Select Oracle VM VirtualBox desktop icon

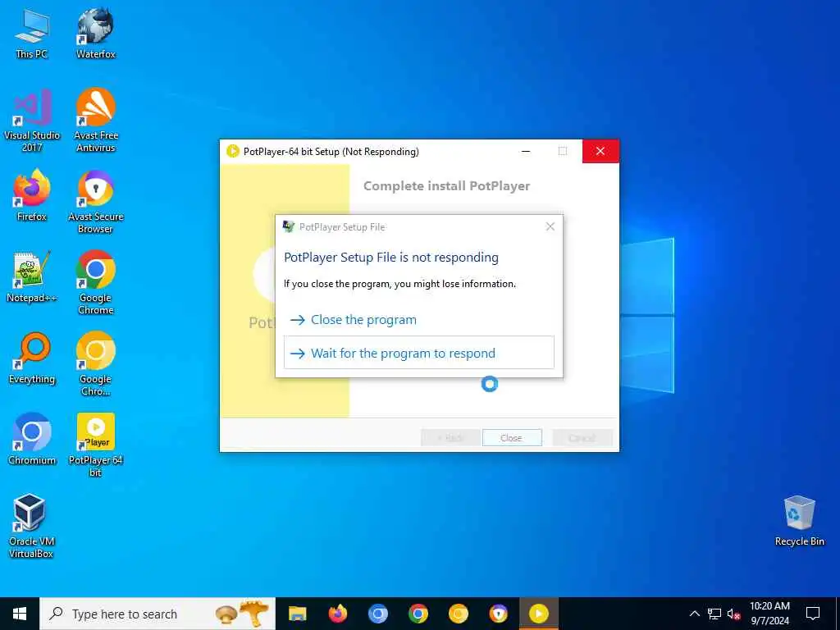pos(30,527)
